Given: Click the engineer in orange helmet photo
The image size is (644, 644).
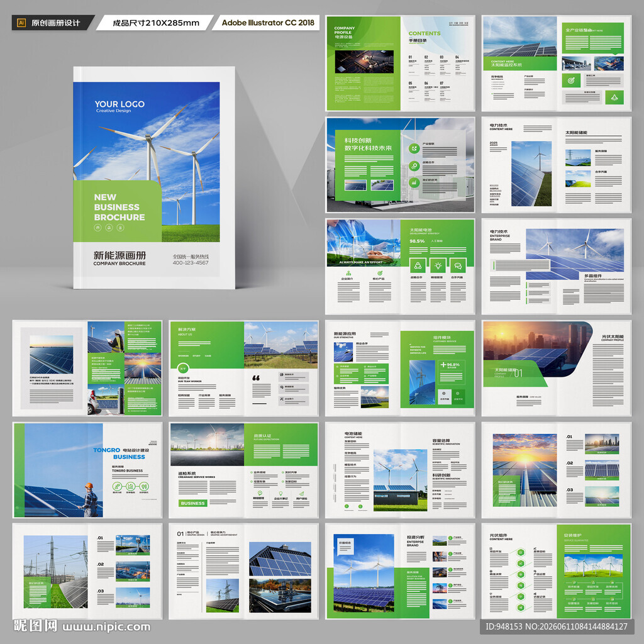Looking at the screenshot, I should click(64, 470).
